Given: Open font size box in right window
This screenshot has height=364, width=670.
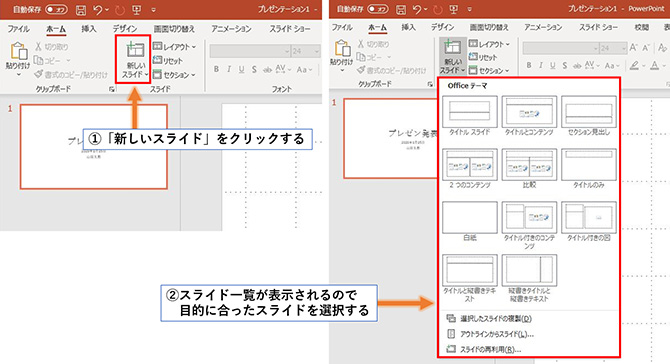Looking at the screenshot, I should tap(613, 48).
